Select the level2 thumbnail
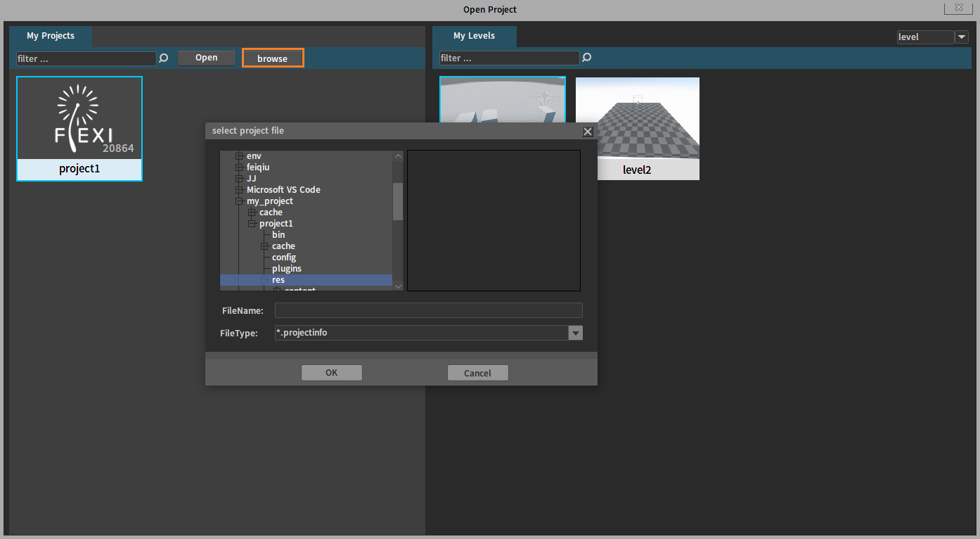980x539 pixels. coord(637,128)
